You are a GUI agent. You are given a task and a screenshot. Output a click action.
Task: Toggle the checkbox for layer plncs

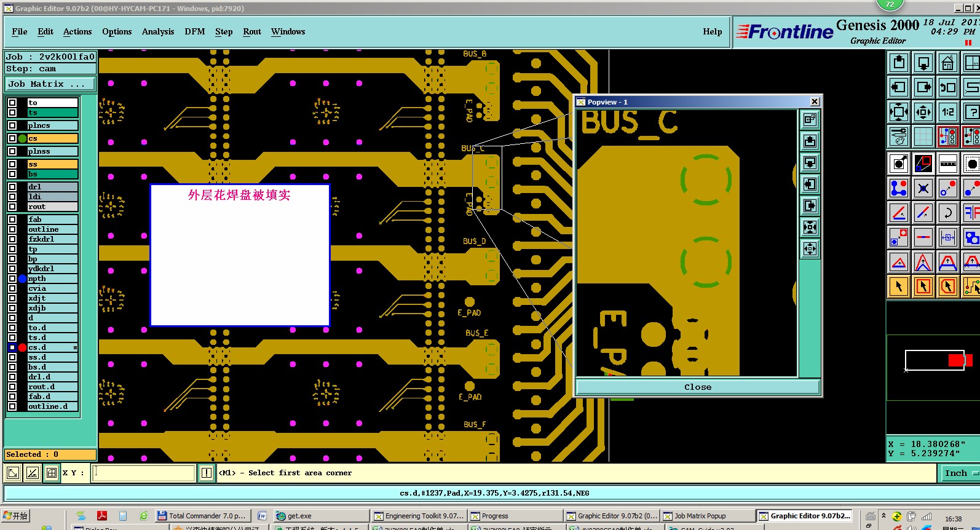[12, 125]
